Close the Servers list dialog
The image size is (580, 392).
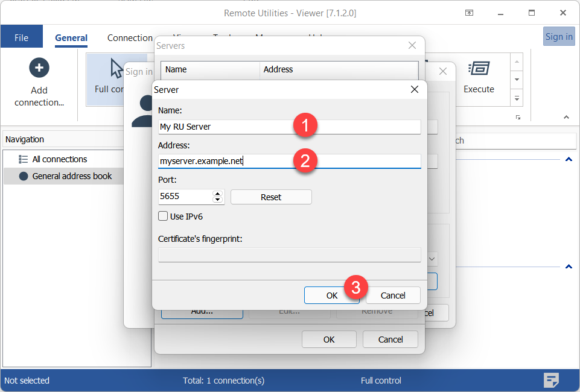(x=412, y=45)
